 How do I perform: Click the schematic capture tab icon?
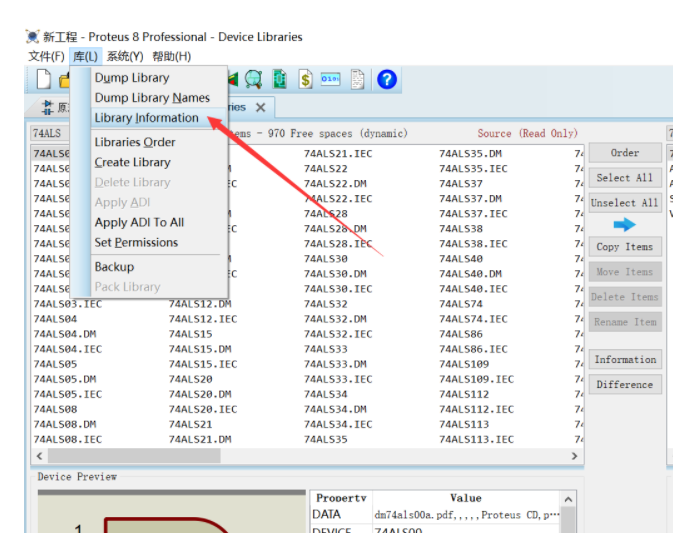coord(48,107)
